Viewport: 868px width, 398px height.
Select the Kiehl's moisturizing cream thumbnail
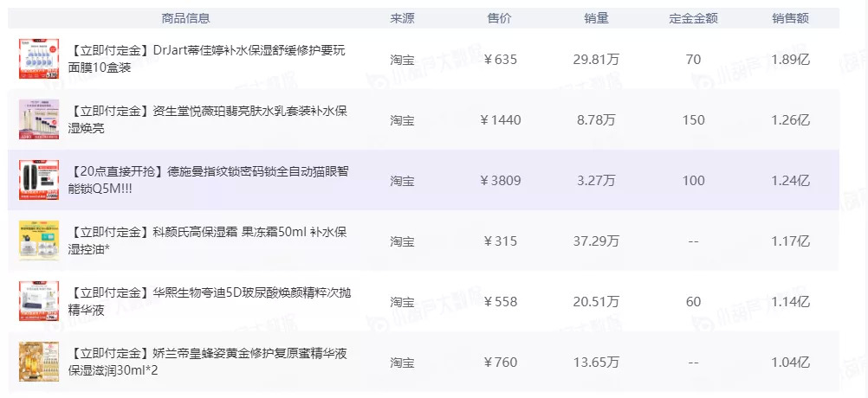pyautogui.click(x=38, y=241)
